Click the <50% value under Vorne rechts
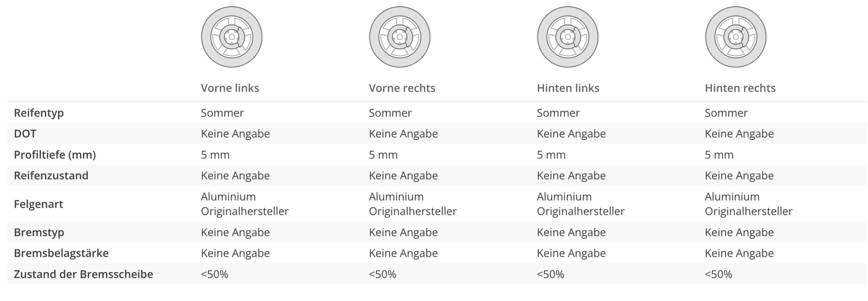Viewport: 868px width, 301px height. (x=382, y=274)
